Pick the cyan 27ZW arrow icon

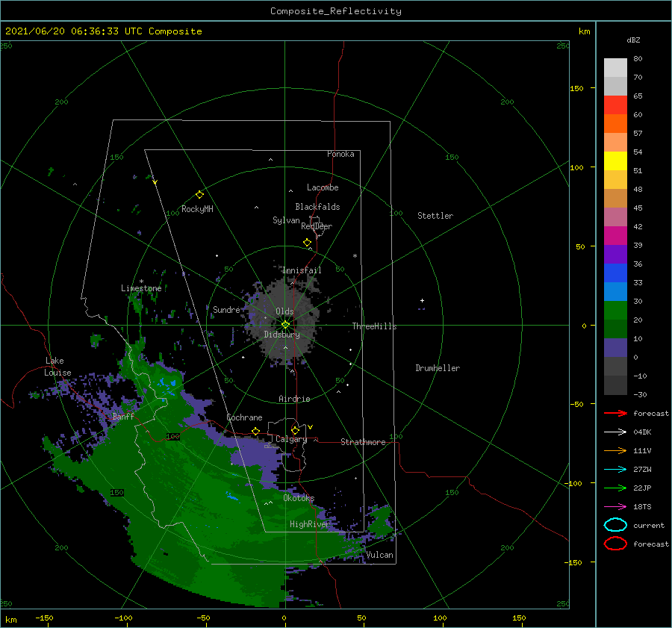click(x=615, y=470)
